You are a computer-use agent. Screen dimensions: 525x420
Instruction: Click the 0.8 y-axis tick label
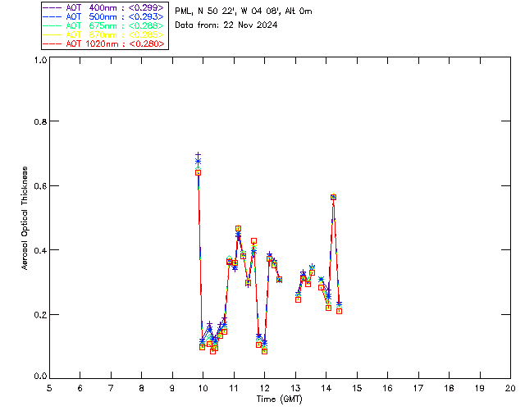40,121
